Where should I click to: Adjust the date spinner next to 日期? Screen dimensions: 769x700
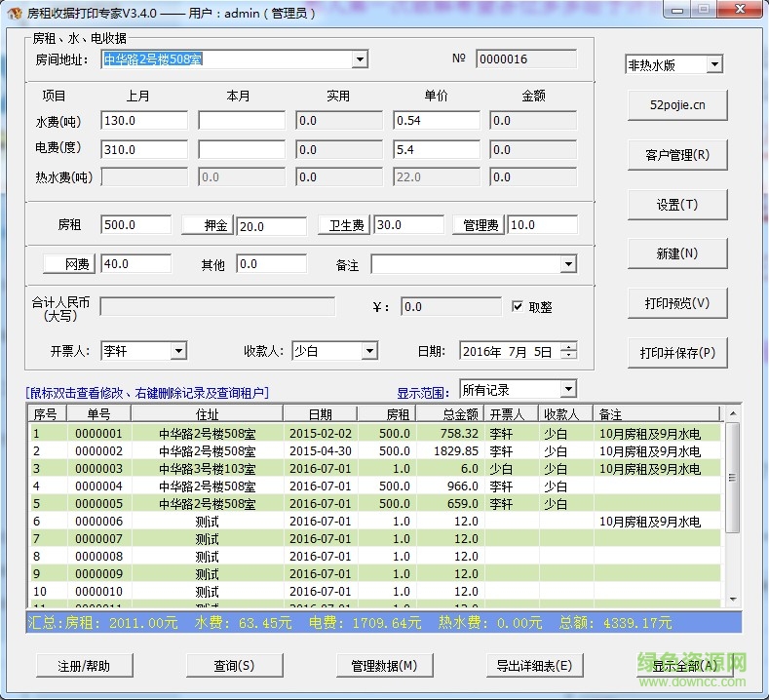[569, 351]
